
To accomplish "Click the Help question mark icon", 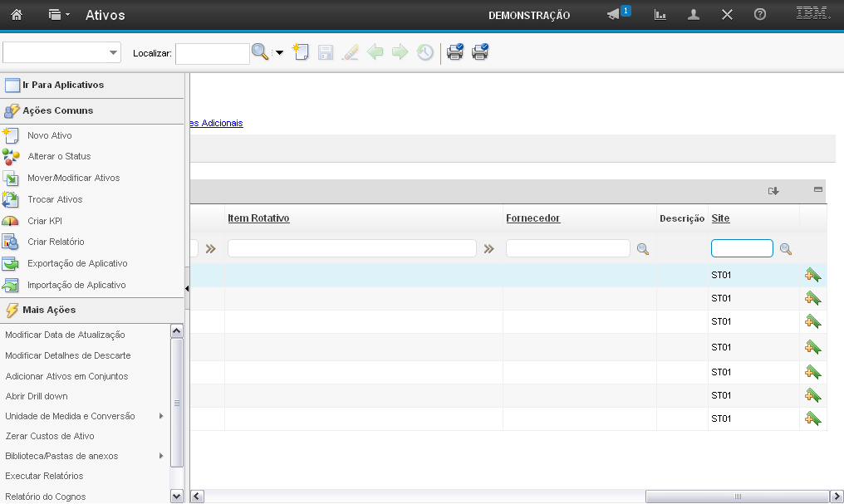I will (759, 15).
